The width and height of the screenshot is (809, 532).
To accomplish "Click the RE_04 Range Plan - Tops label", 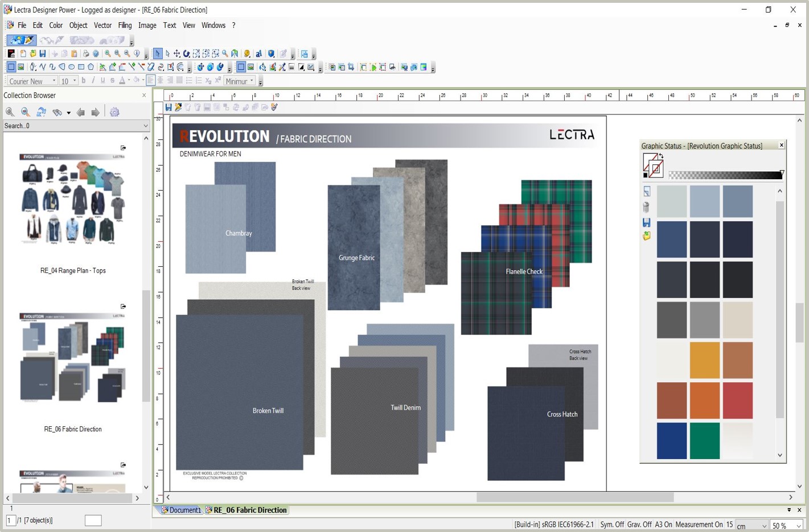I will click(x=73, y=271).
